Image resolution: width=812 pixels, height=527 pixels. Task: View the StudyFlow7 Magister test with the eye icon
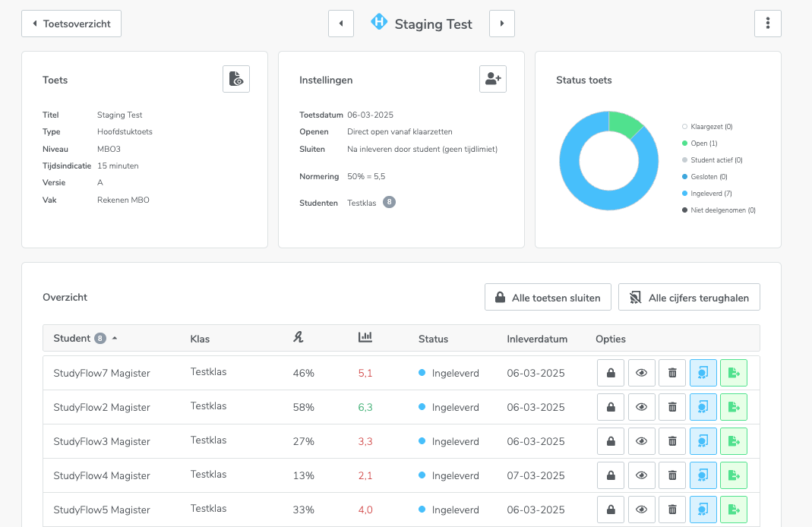[642, 373]
